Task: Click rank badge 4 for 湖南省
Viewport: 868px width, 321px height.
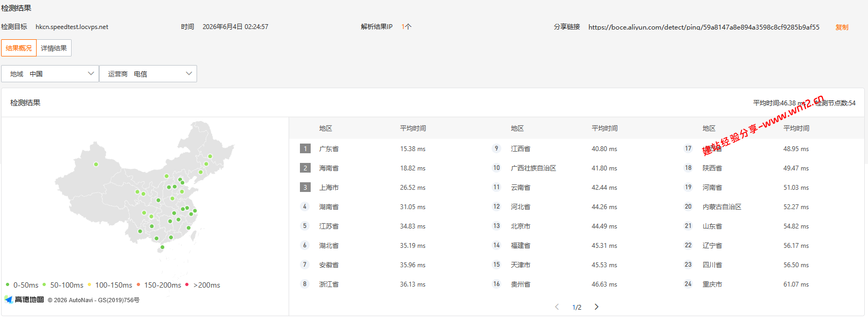Action: 305,206
